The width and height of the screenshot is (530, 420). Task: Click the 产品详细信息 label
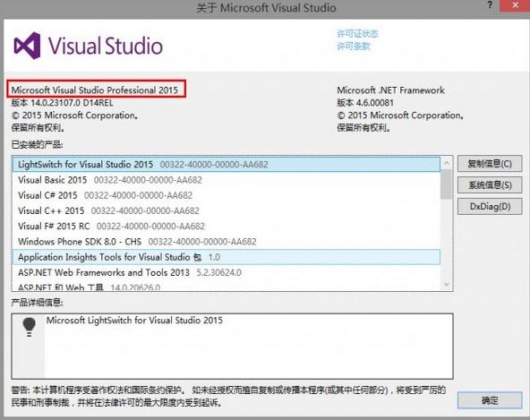[38, 303]
